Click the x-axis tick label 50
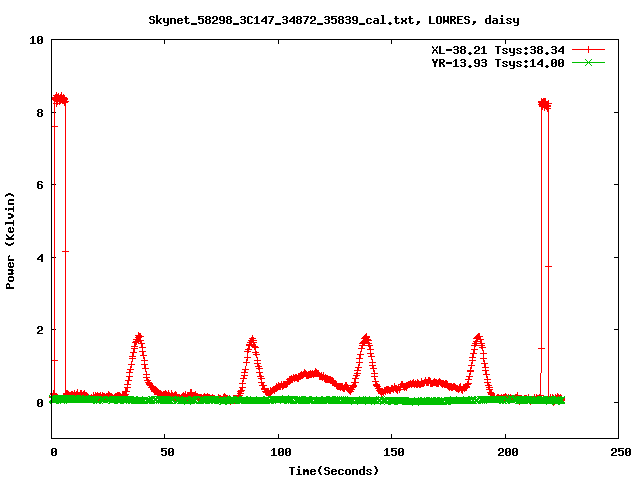 pos(167,452)
